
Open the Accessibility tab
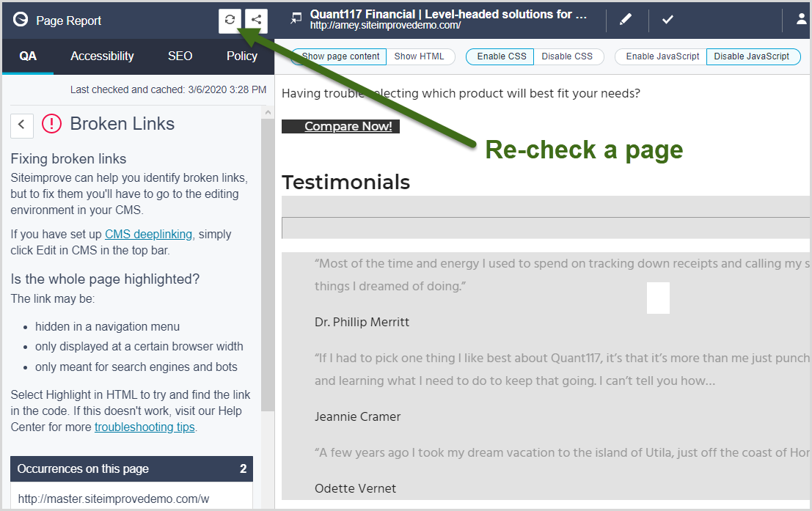pyautogui.click(x=102, y=56)
